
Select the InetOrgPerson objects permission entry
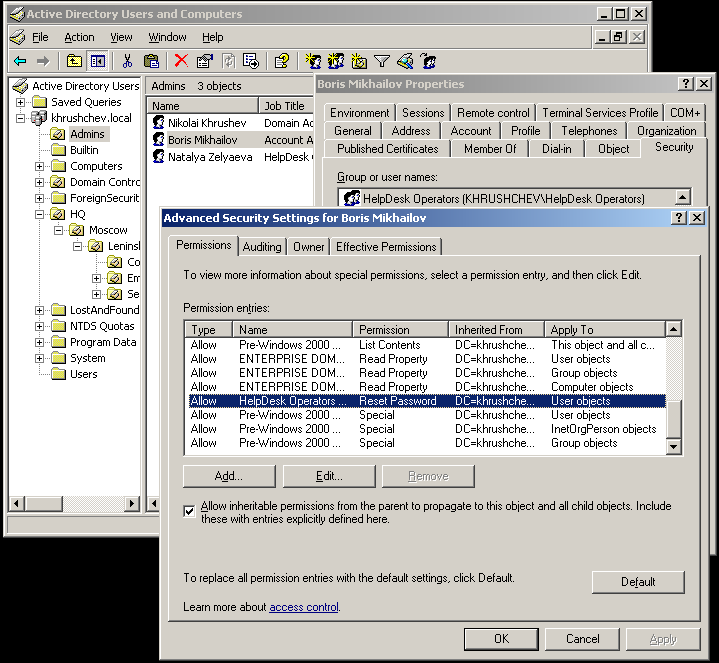point(427,429)
